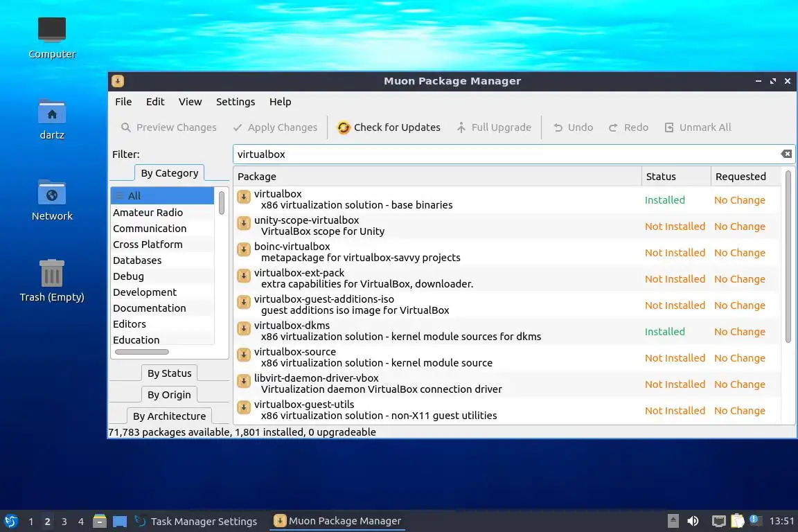The height and width of the screenshot is (532, 798).
Task: Select the Development category
Action: (162, 292)
